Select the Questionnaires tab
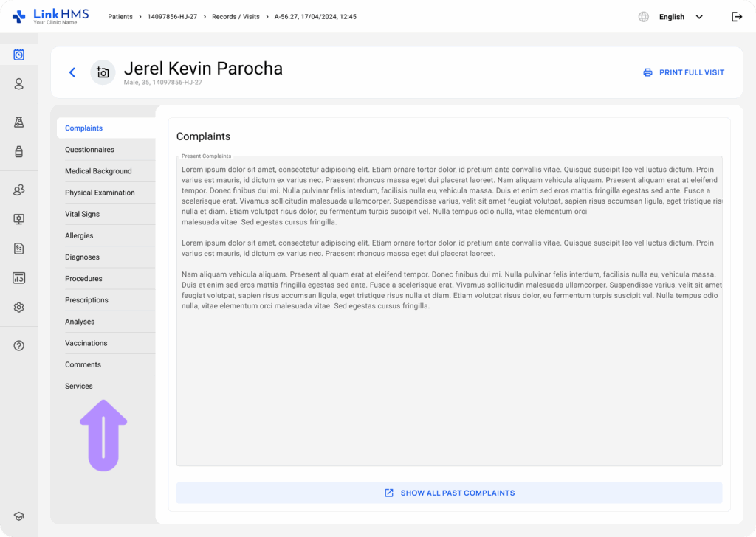 pyautogui.click(x=89, y=150)
